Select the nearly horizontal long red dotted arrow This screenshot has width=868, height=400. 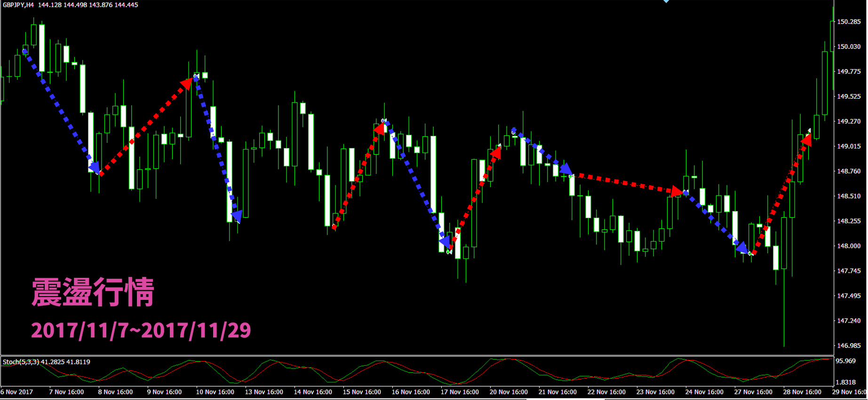tap(626, 183)
